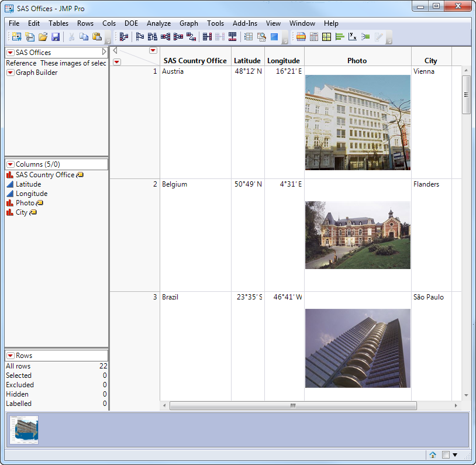The width and height of the screenshot is (476, 465).
Task: Click the Paste clipboard icon
Action: coord(97,37)
